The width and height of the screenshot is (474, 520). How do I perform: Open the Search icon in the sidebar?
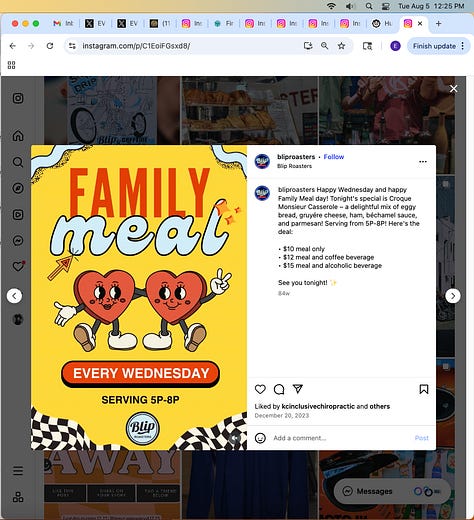point(18,162)
